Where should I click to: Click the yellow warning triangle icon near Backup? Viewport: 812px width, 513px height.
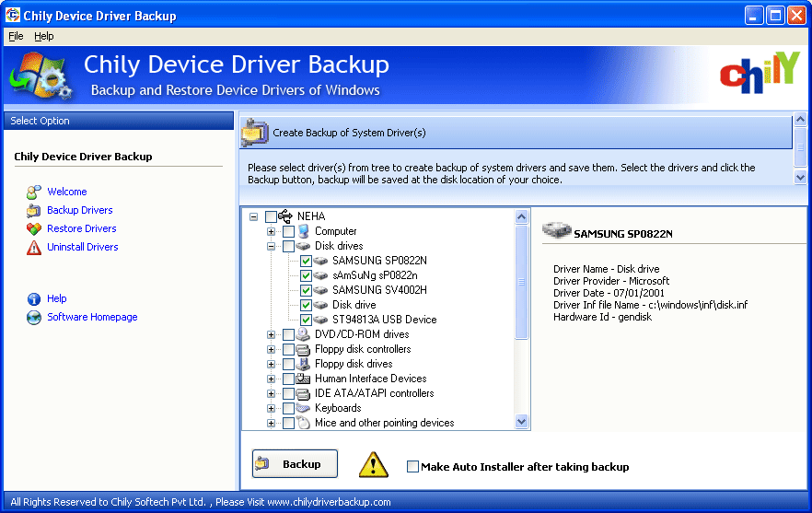pyautogui.click(x=374, y=465)
